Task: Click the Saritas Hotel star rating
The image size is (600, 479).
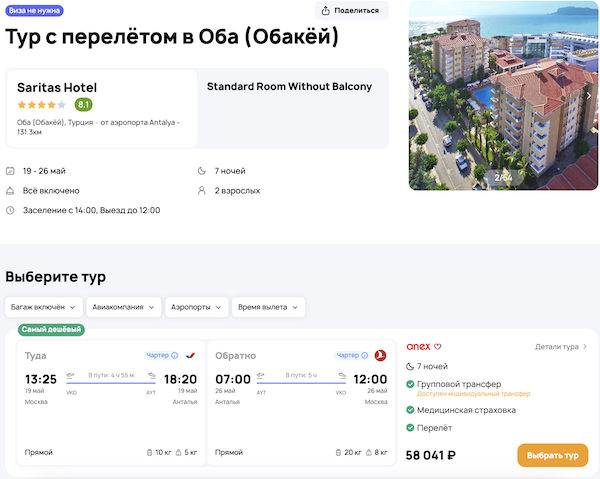Action: tap(41, 104)
